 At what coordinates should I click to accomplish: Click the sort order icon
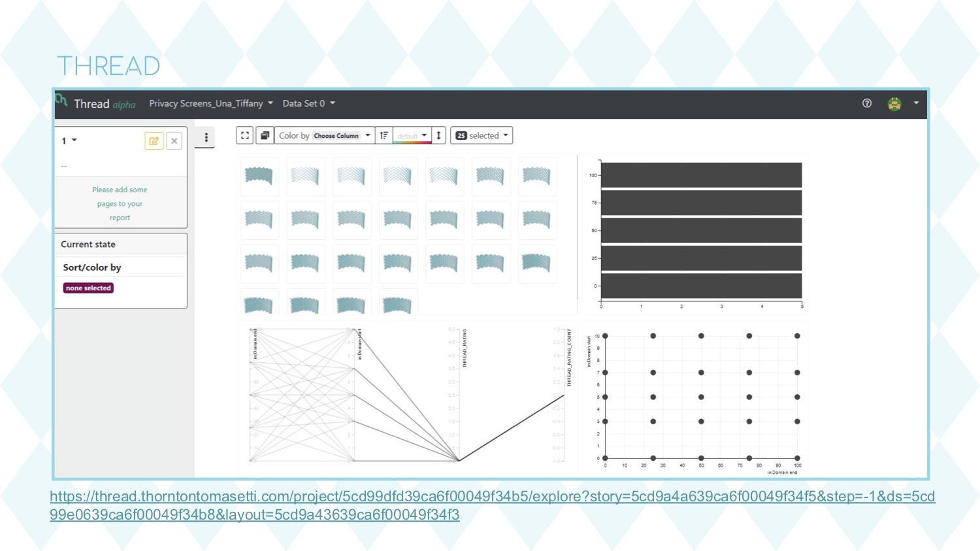point(384,135)
